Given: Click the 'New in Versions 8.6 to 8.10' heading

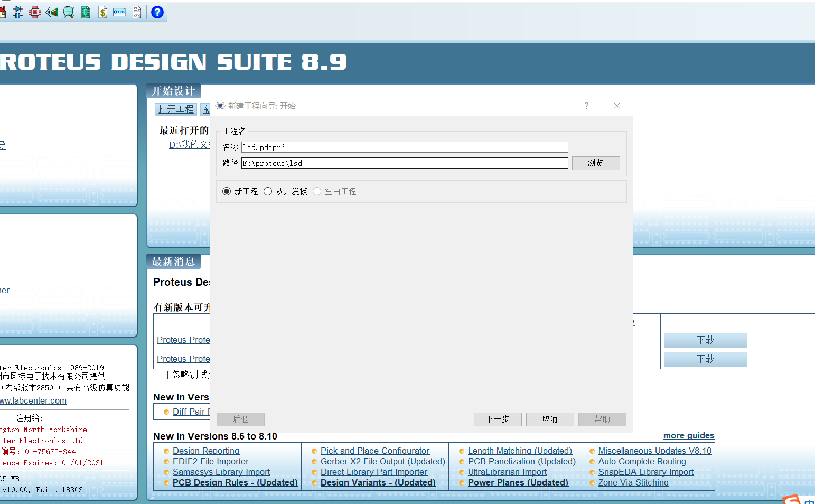Looking at the screenshot, I should coord(215,436).
